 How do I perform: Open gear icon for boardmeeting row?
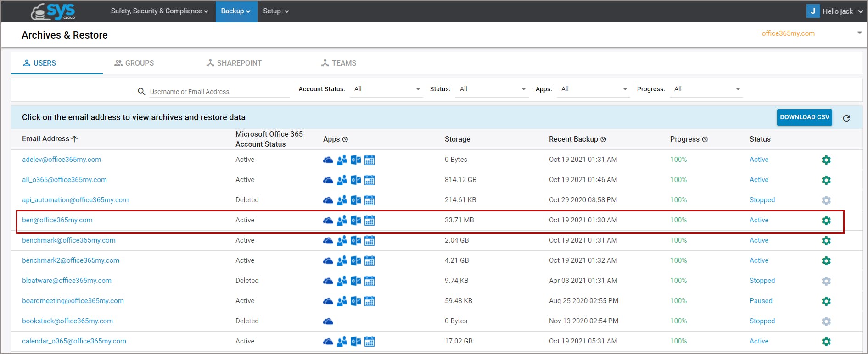click(x=826, y=301)
